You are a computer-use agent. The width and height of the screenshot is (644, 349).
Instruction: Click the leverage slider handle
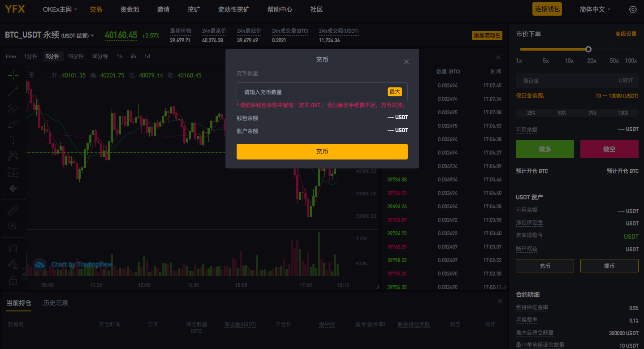pos(588,49)
